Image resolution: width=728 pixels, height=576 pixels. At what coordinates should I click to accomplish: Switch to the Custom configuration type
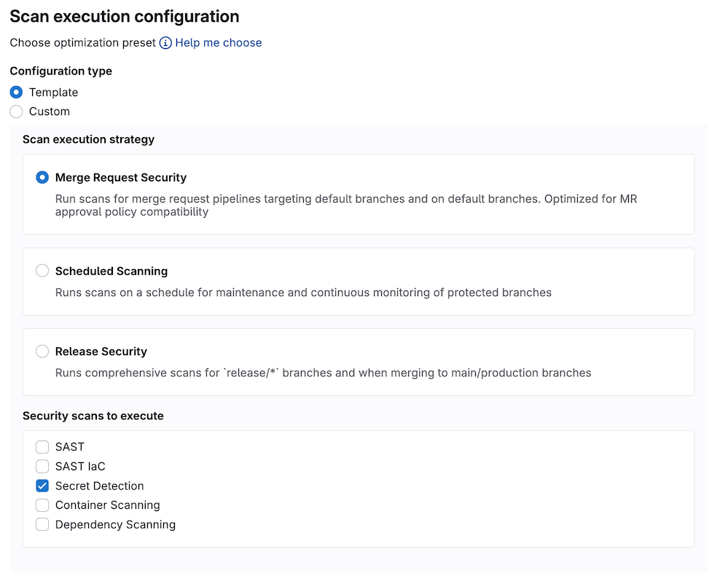click(16, 112)
